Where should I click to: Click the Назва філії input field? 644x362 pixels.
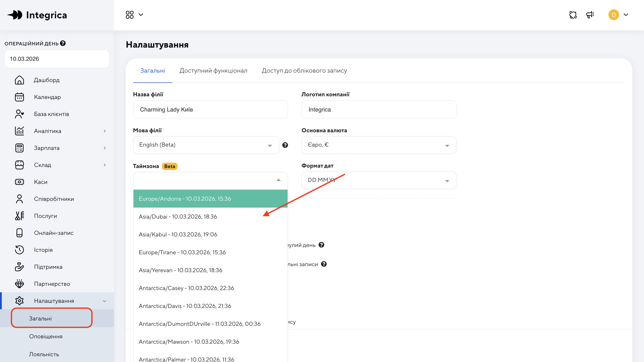coord(210,109)
